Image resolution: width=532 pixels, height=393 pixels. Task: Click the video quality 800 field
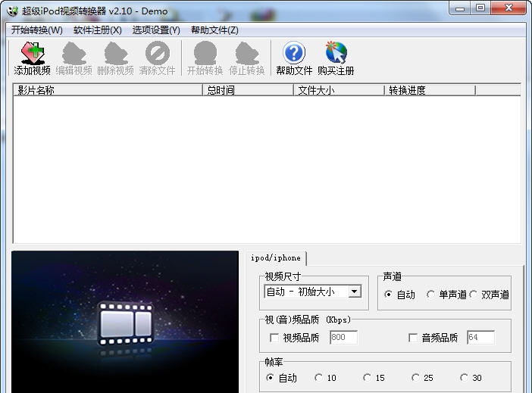tap(343, 338)
